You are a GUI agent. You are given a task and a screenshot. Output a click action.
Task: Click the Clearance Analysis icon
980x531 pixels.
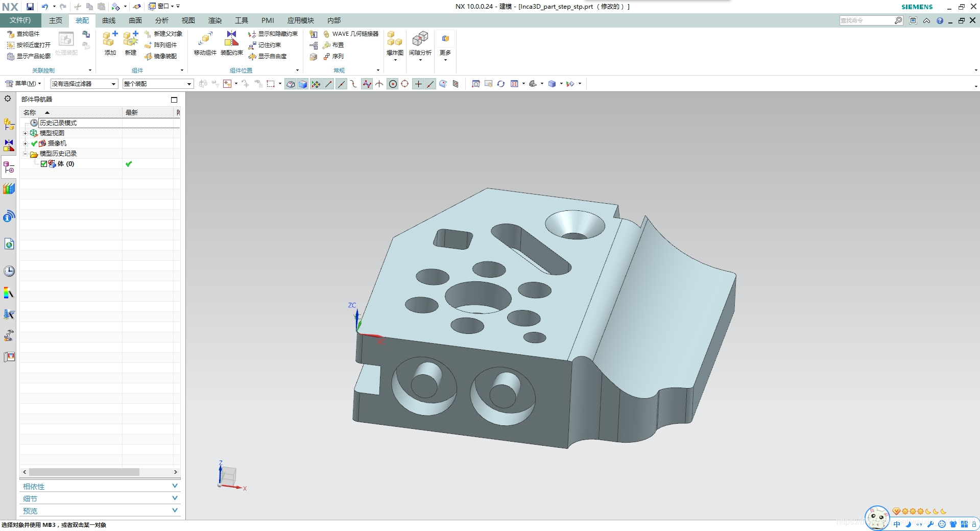420,39
